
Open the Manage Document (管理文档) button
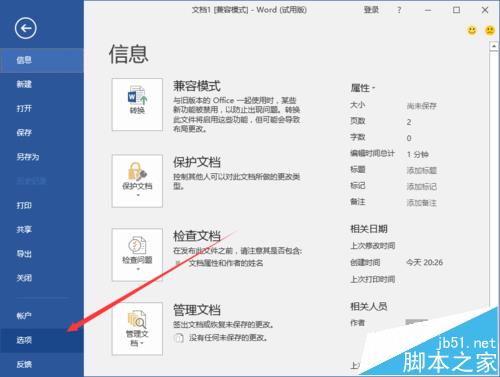coord(137,329)
